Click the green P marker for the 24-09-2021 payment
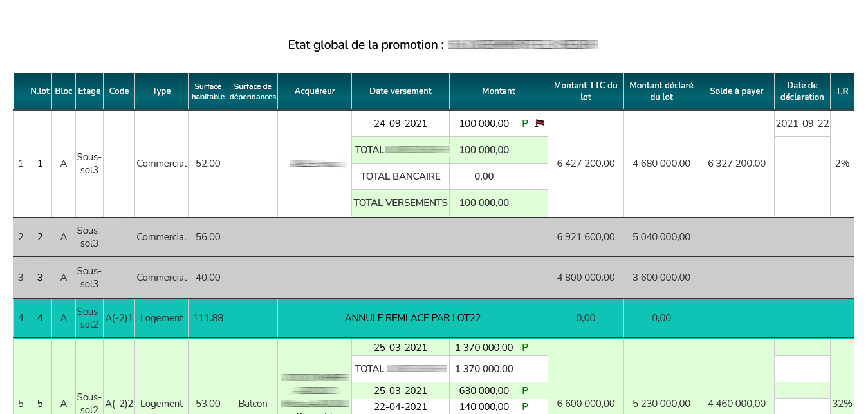The height and width of the screenshot is (414, 868). point(525,124)
